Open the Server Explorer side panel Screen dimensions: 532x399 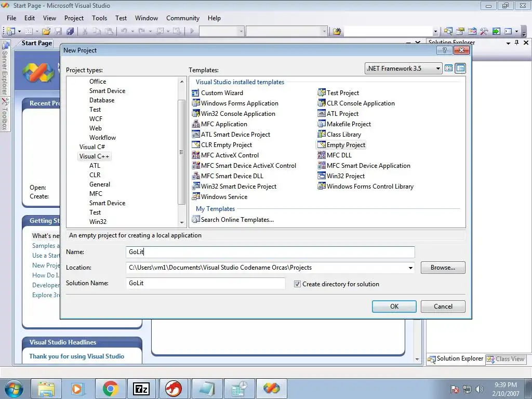pyautogui.click(x=5, y=68)
